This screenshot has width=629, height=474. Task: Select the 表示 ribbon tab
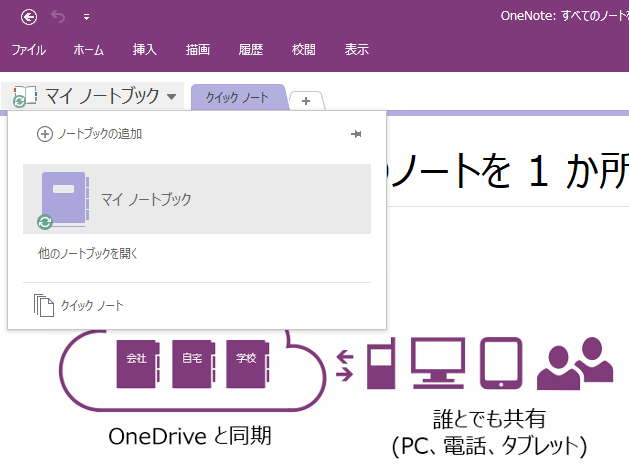357,50
